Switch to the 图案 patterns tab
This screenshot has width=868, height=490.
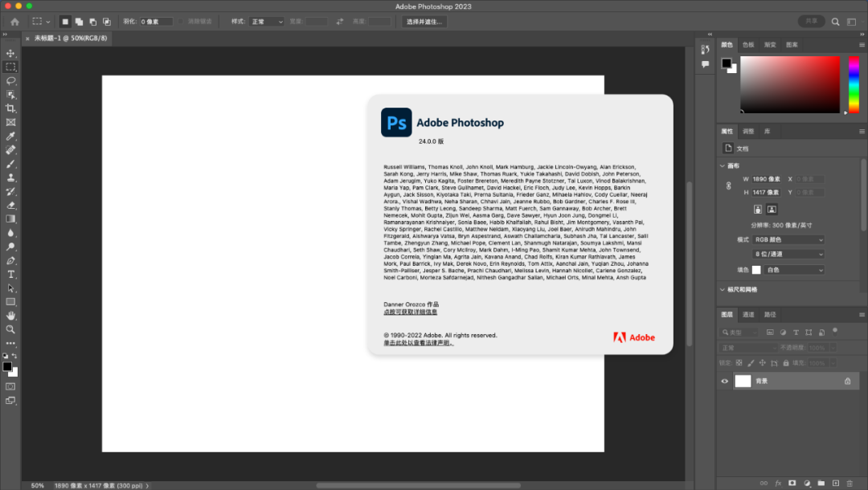pos(792,45)
